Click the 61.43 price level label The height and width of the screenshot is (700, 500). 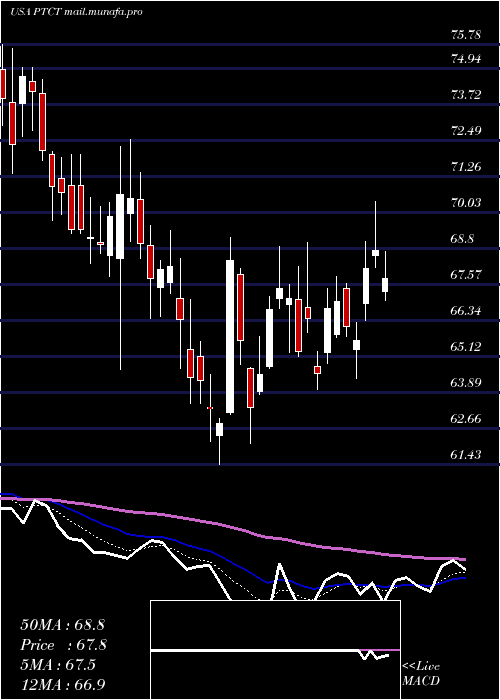coord(466,455)
